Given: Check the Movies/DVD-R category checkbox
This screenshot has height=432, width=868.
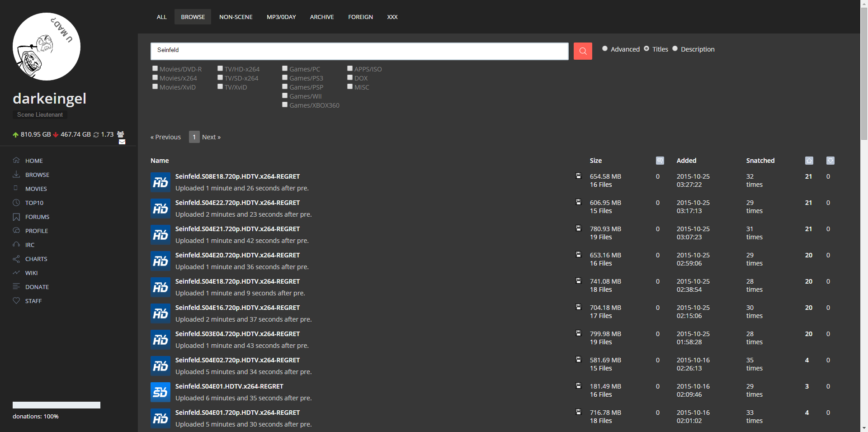Looking at the screenshot, I should (x=155, y=68).
